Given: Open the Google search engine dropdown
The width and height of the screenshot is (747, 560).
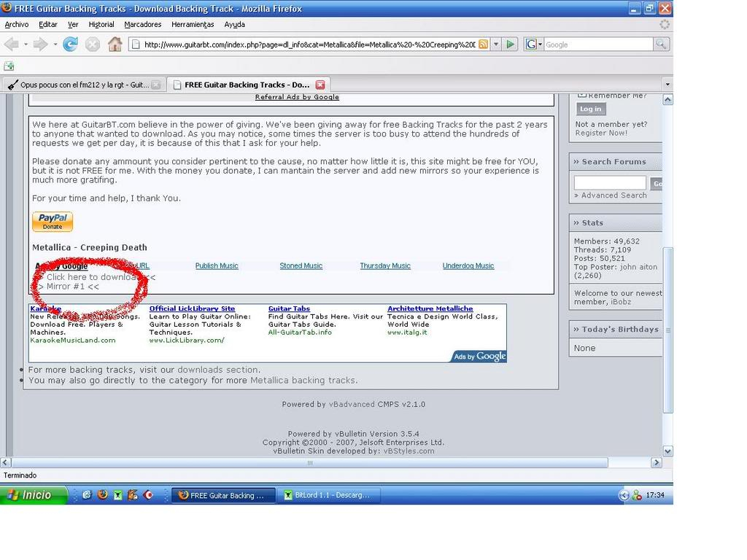Looking at the screenshot, I should 533,44.
